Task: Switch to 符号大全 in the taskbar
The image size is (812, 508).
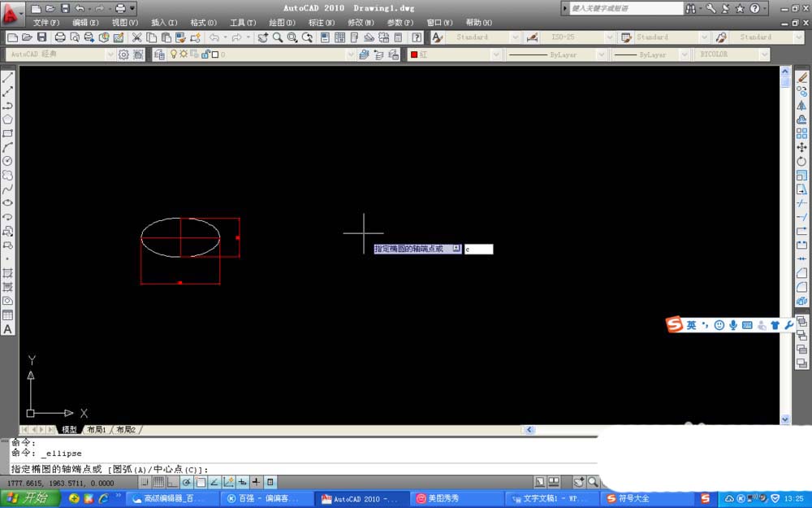Action: (x=647, y=499)
